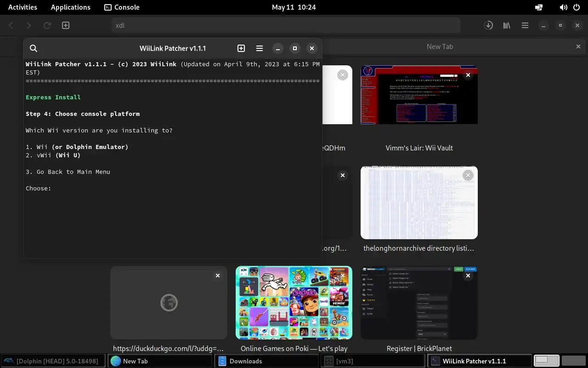This screenshot has height=368, width=588.
Task: Open the Register BrickPlanet thumbnail
Action: click(x=419, y=303)
